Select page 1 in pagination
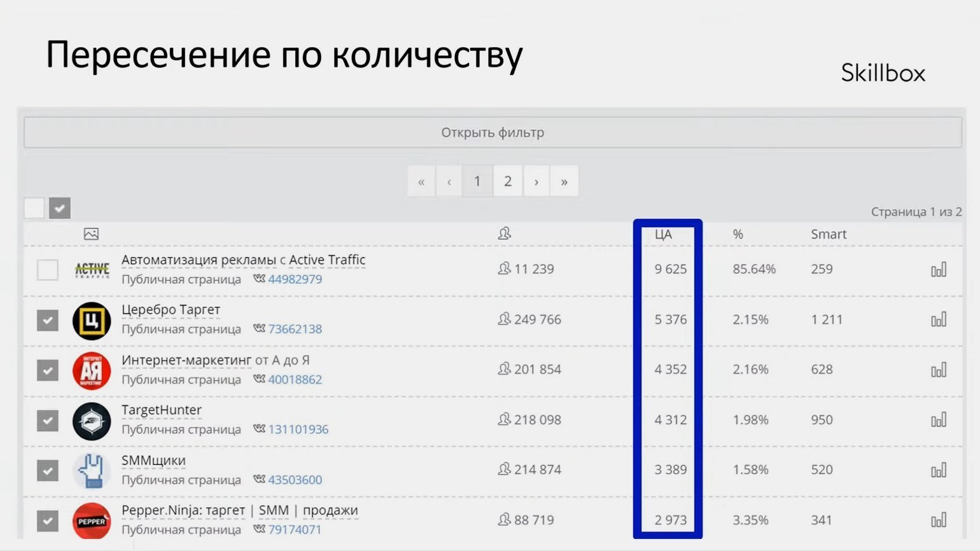 (x=477, y=181)
